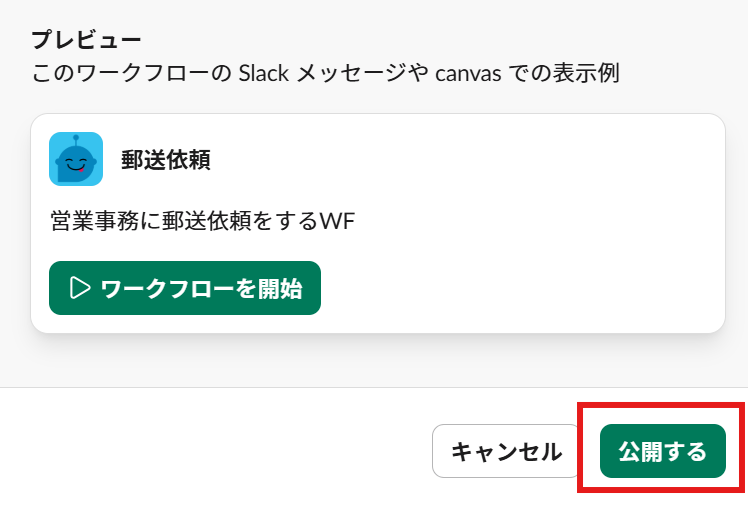Click the word Slack in the subtitle
This screenshot has height=505, width=748.
coord(264,74)
